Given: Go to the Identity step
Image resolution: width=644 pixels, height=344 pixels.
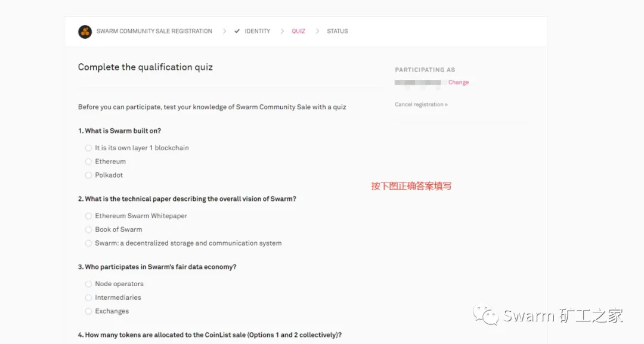Looking at the screenshot, I should point(257,32).
